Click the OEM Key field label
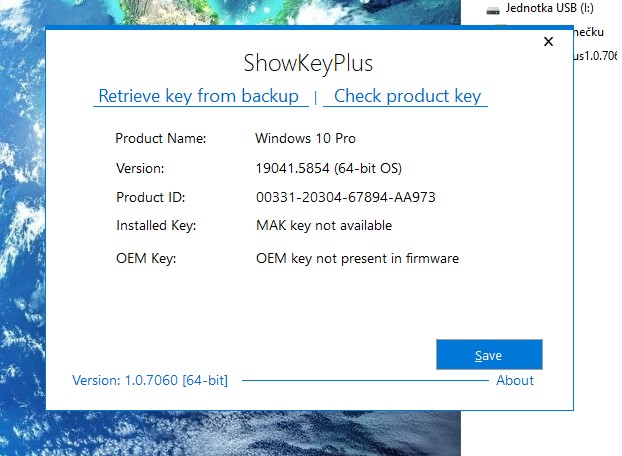This screenshot has height=456, width=622. coord(146,259)
